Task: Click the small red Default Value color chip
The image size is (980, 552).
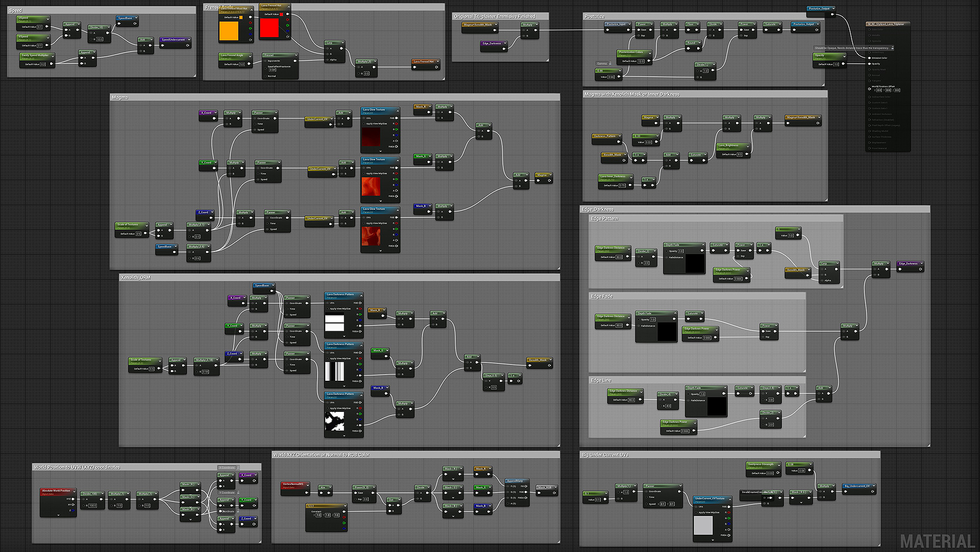Action: click(281, 14)
